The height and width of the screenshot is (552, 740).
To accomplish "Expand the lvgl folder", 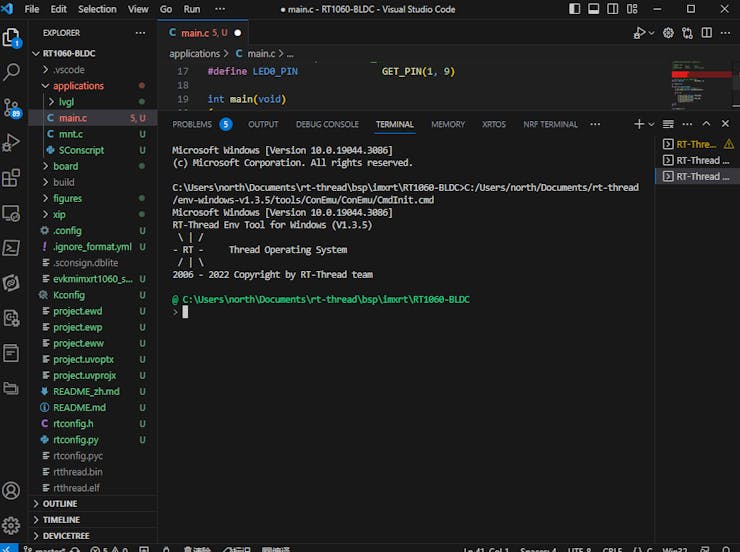I will (66, 102).
